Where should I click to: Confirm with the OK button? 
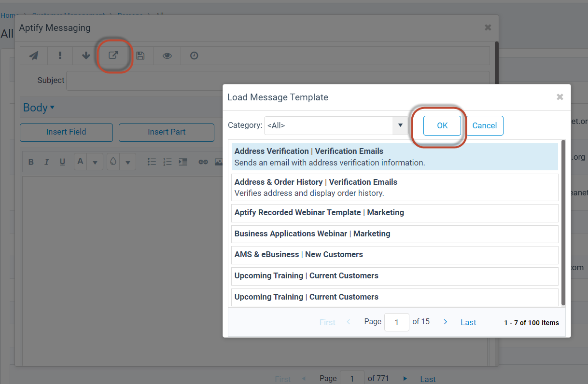(x=442, y=125)
